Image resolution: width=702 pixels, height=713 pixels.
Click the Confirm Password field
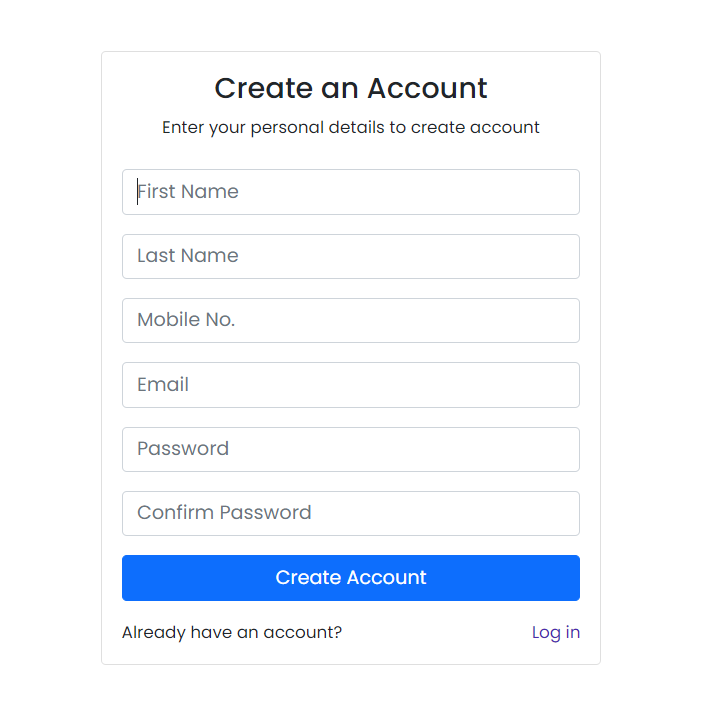pos(350,513)
